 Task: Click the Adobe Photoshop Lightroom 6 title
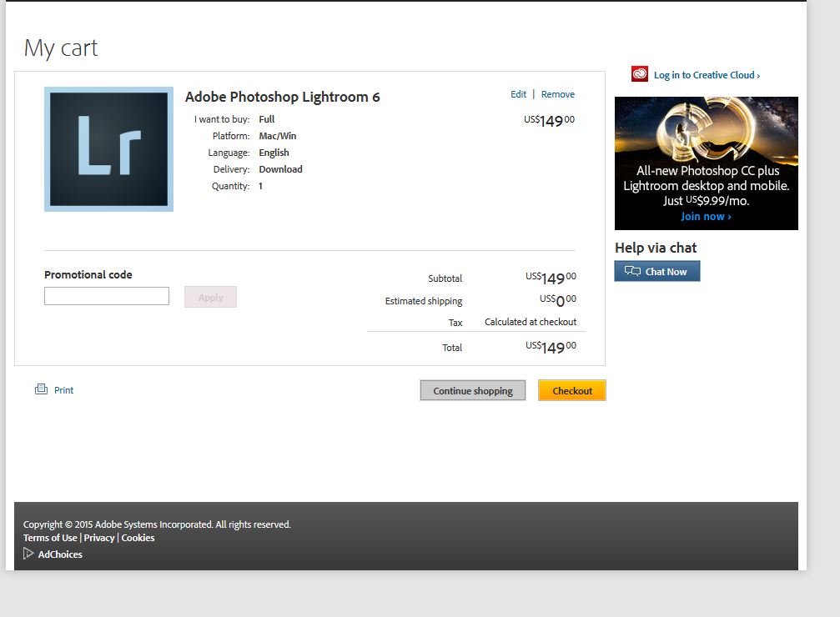282,97
